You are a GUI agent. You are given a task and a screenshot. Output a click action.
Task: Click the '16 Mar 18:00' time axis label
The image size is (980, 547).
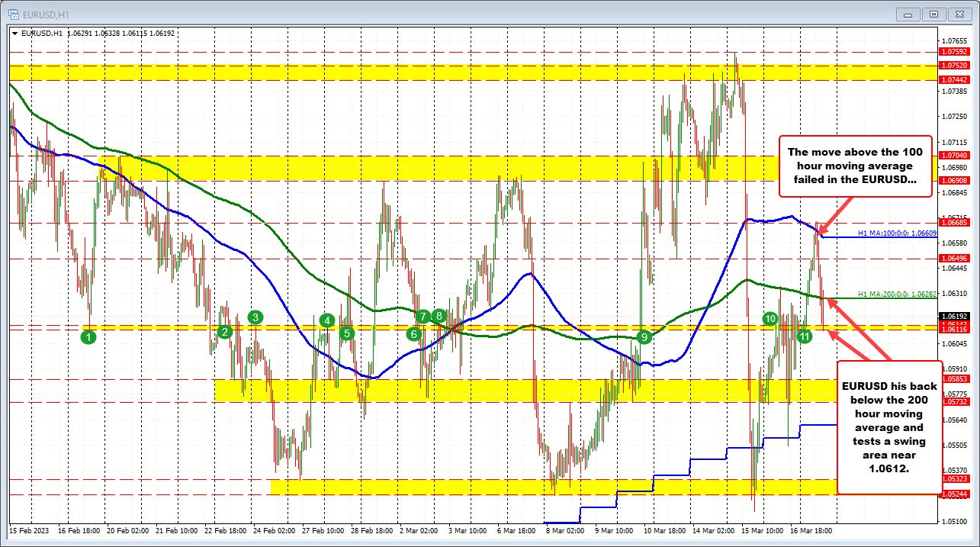(x=811, y=529)
